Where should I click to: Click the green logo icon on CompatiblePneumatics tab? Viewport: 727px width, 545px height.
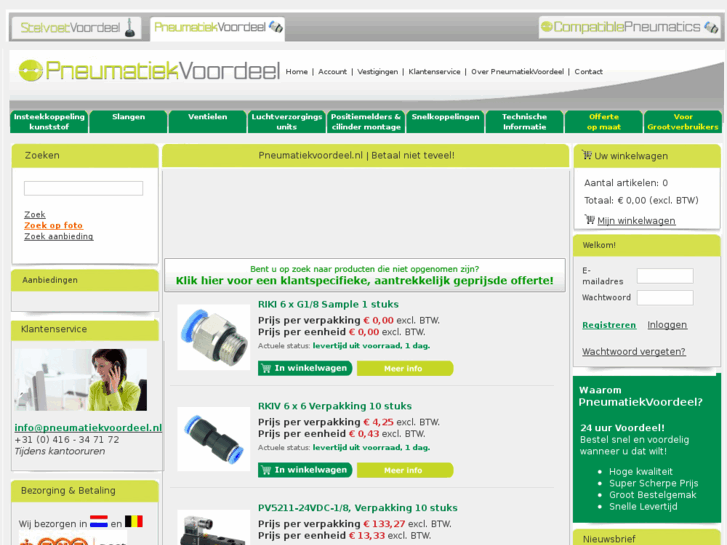click(x=547, y=27)
